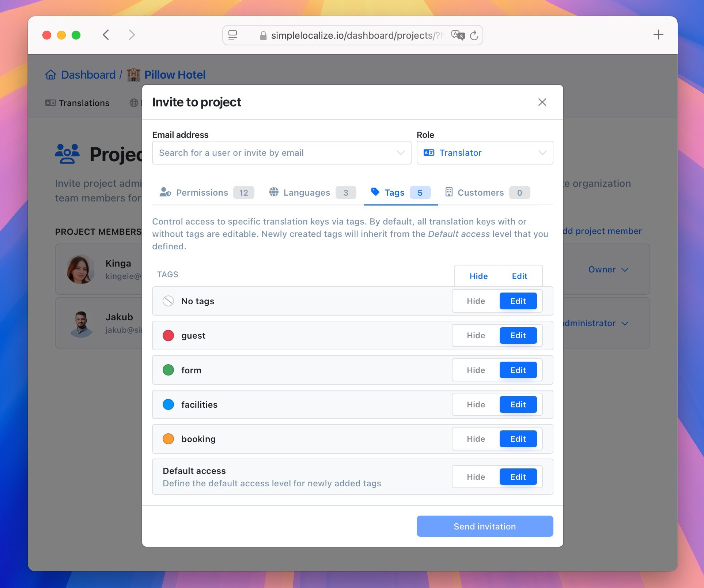Click Edit for the Default access
The width and height of the screenshot is (704, 588).
click(518, 476)
